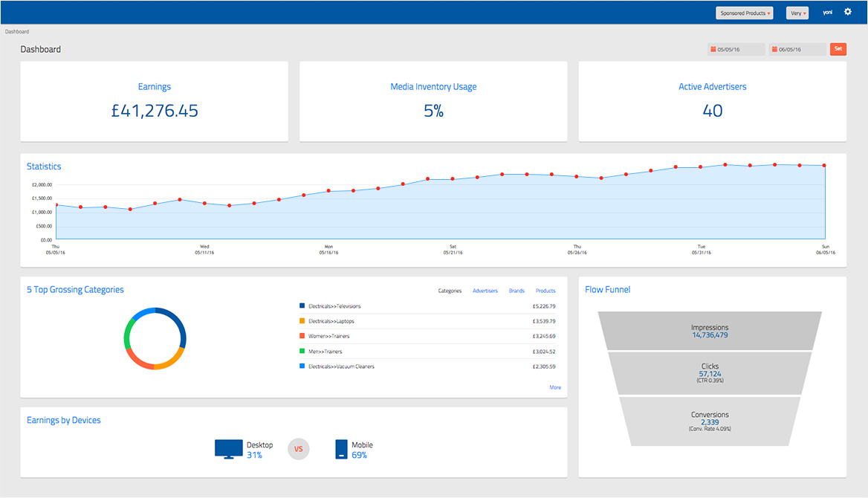This screenshot has width=868, height=498.
Task: Switch to the Brands tab
Action: (516, 291)
